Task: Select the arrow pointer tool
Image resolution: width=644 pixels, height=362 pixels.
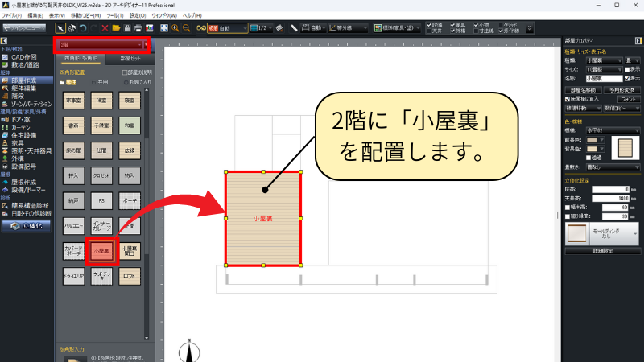Action: click(x=60, y=28)
